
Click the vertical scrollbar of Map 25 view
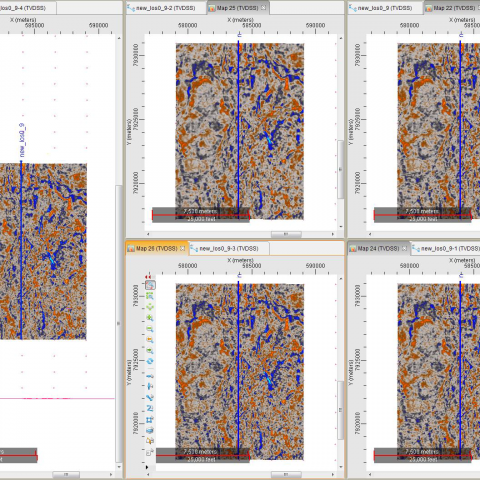coord(340,170)
